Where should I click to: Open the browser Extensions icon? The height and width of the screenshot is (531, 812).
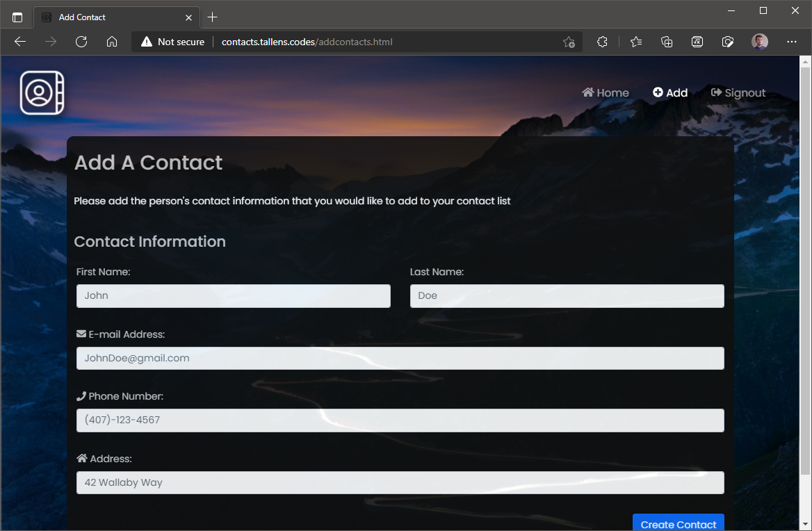coord(603,42)
